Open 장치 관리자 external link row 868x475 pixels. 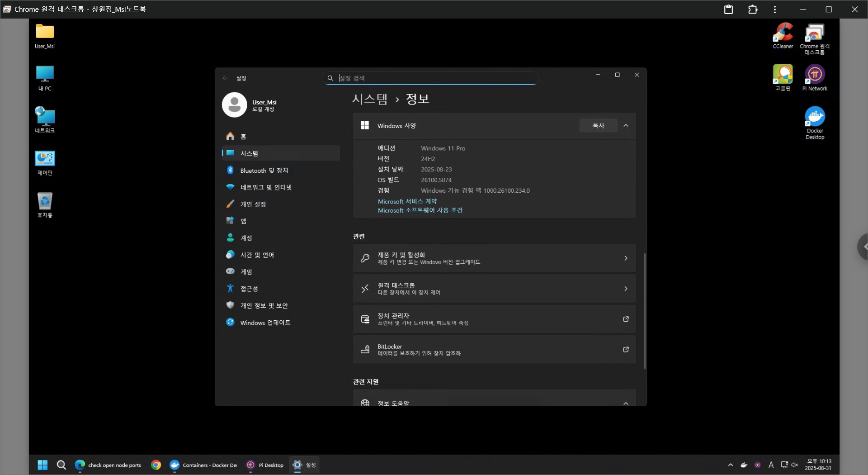point(494,319)
